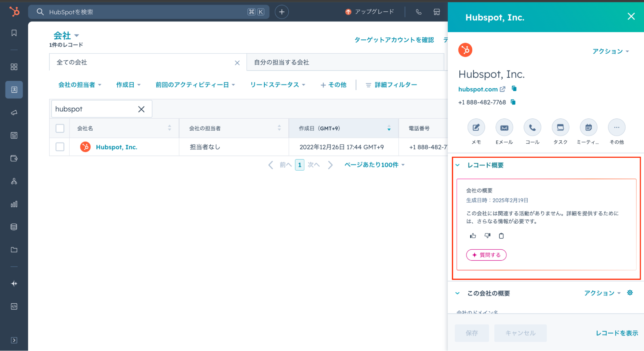The image size is (644, 351).
Task: Open the 詳細フィルター advanced filters
Action: pos(391,85)
